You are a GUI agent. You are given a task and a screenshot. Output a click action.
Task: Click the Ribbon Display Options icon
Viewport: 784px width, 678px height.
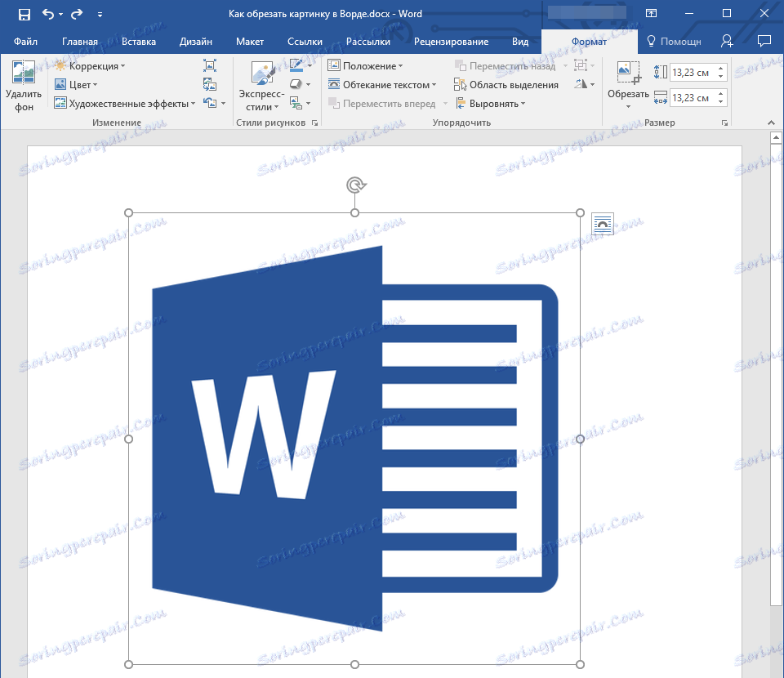point(651,14)
